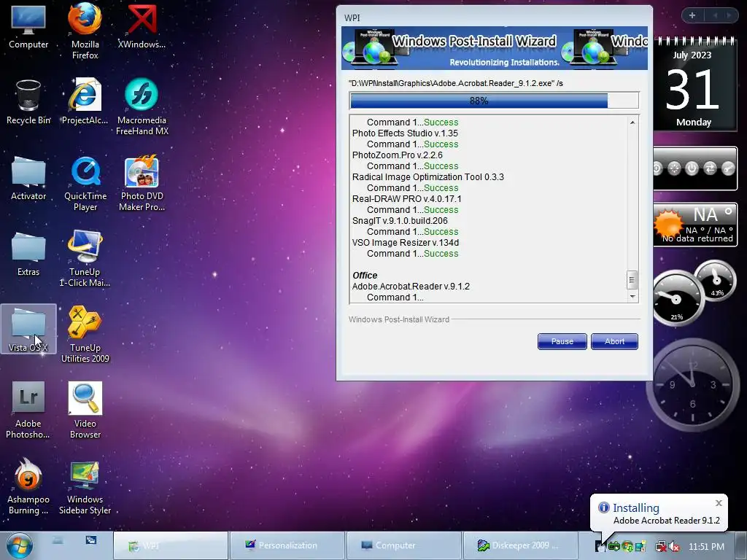The width and height of the screenshot is (747, 560).
Task: Select the Radical Image Optimization Tool 0.3.3 line
Action: [x=427, y=177]
